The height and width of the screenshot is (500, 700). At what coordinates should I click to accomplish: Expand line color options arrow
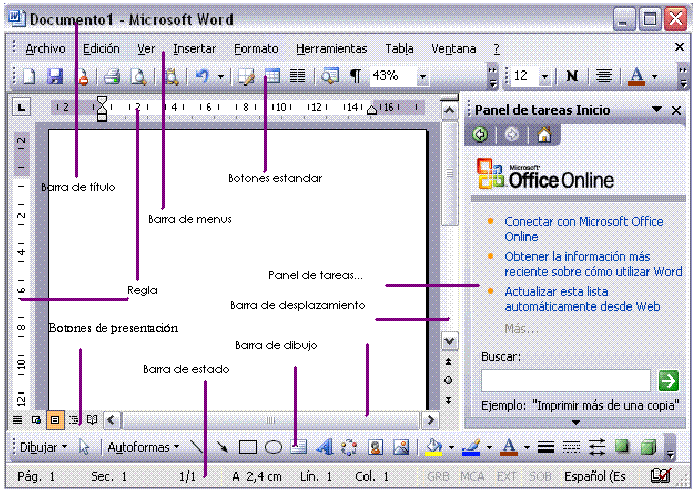489,447
